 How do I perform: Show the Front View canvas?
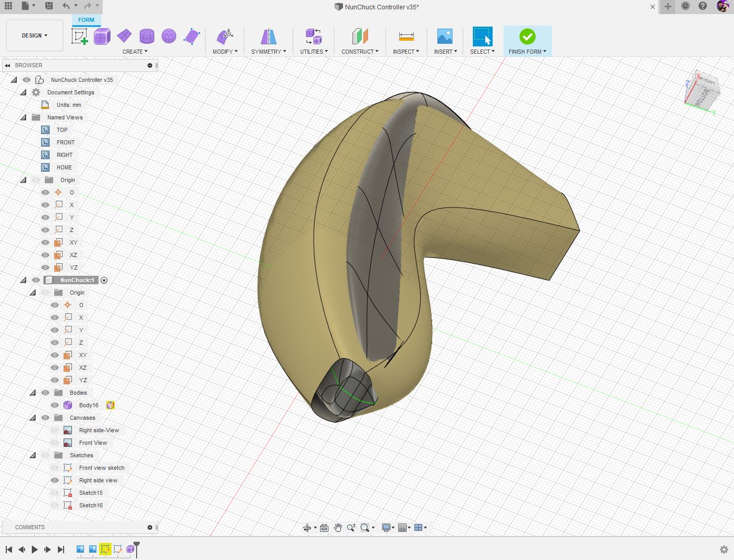pos(55,443)
